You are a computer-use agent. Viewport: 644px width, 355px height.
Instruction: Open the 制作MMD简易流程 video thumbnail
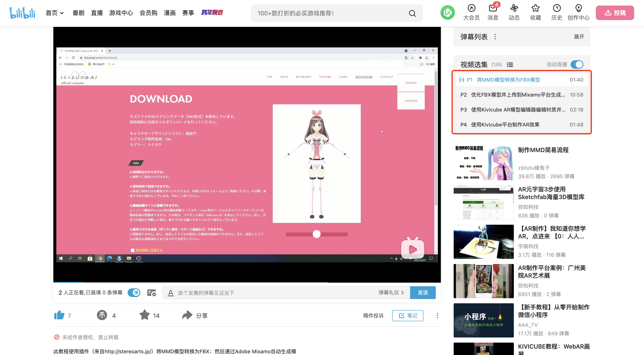point(484,163)
